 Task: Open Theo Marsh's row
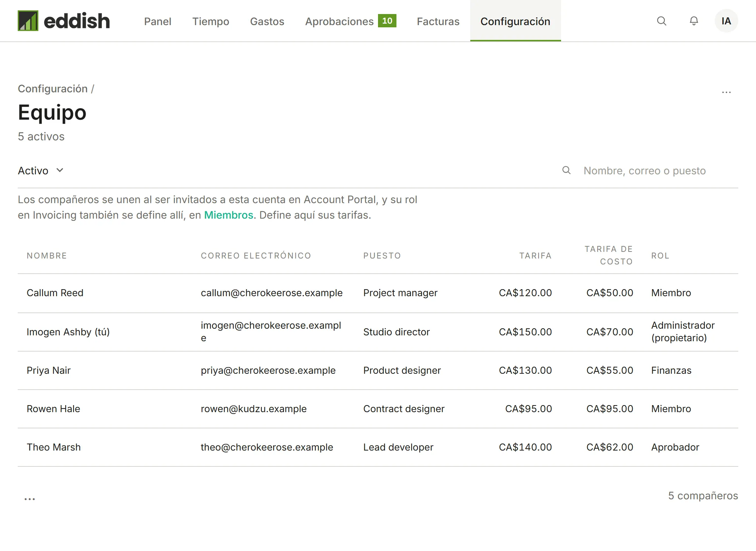click(x=378, y=447)
